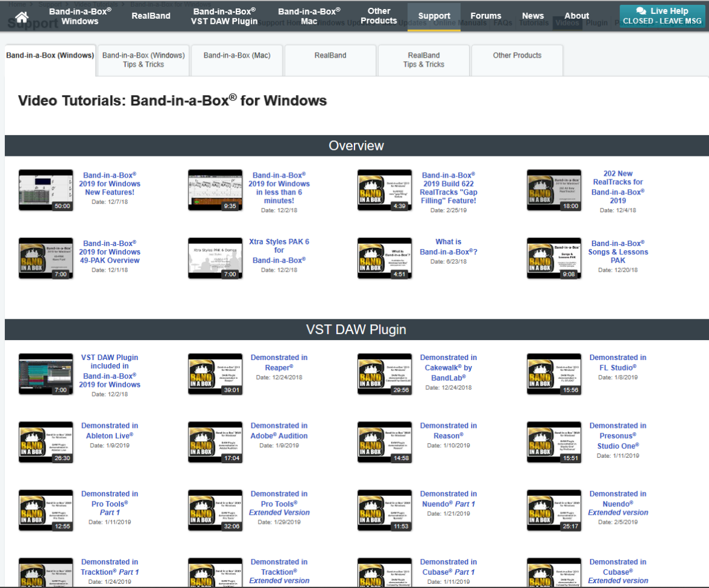
Task: Switch to the Band-in-a-Box (Mac) tab
Action: [237, 60]
